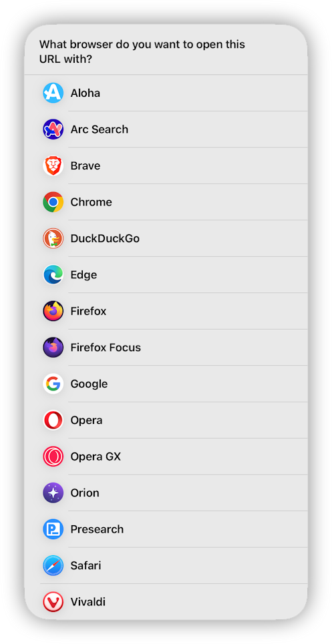
Task: Choose the Safari list entry label
Action: (86, 565)
